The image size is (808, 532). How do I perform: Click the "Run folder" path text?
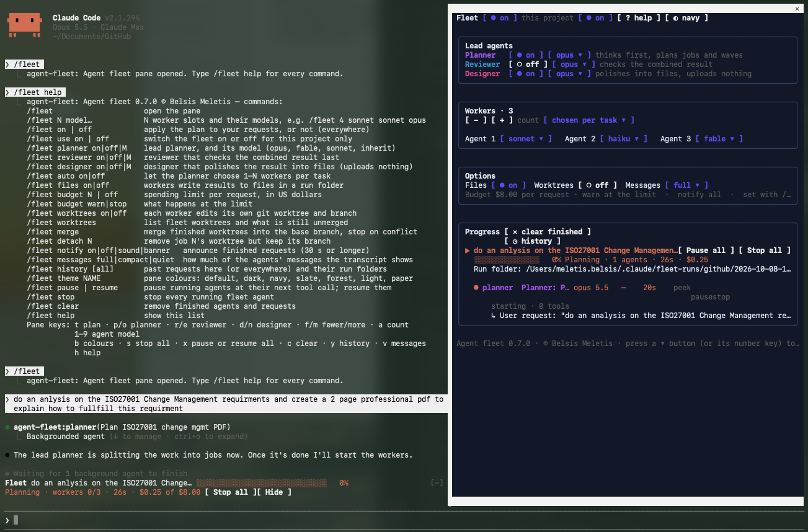point(632,269)
